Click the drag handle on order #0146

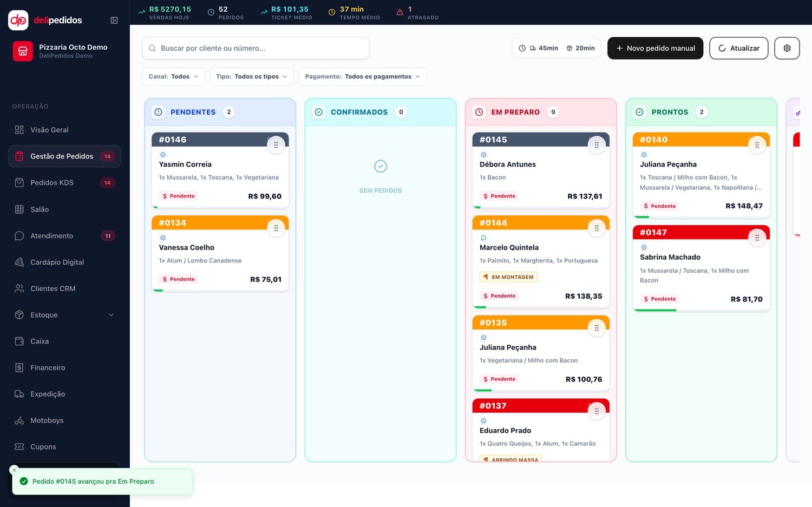tap(276, 145)
